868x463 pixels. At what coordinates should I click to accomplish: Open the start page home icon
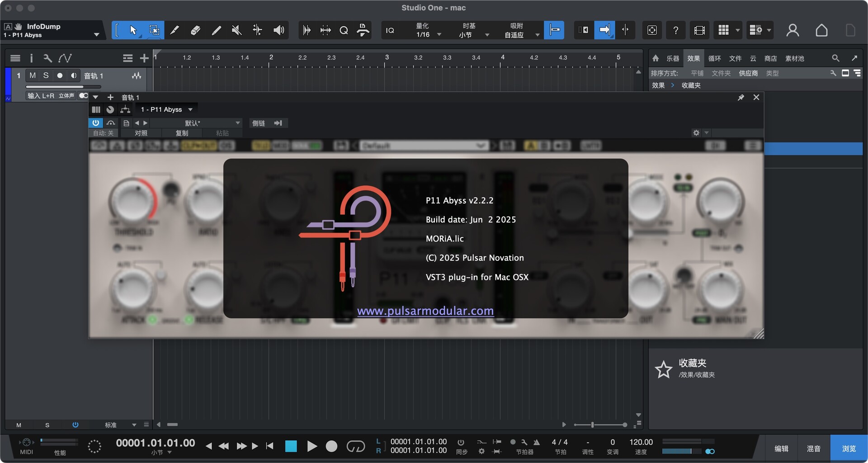(821, 30)
